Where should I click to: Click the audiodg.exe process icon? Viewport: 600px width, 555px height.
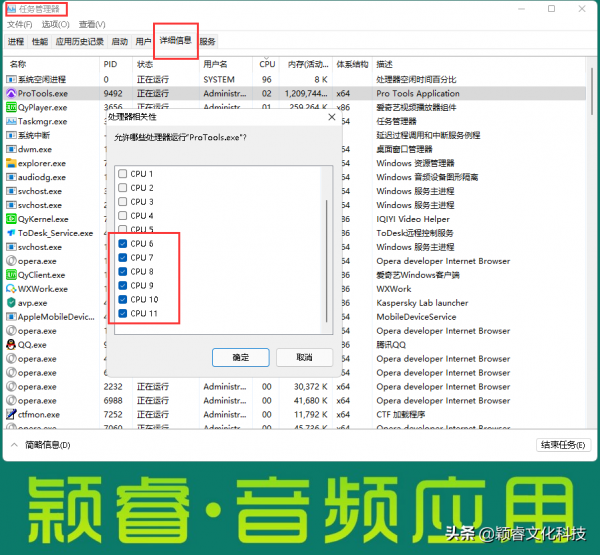point(11,177)
